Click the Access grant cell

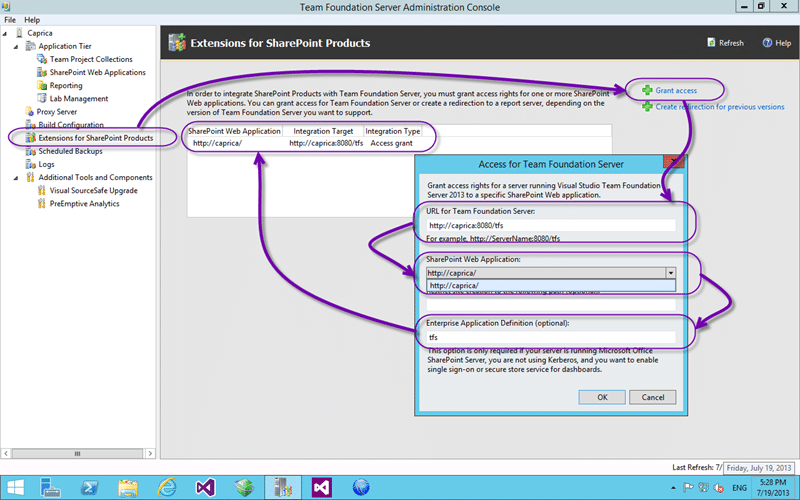pyautogui.click(x=391, y=143)
